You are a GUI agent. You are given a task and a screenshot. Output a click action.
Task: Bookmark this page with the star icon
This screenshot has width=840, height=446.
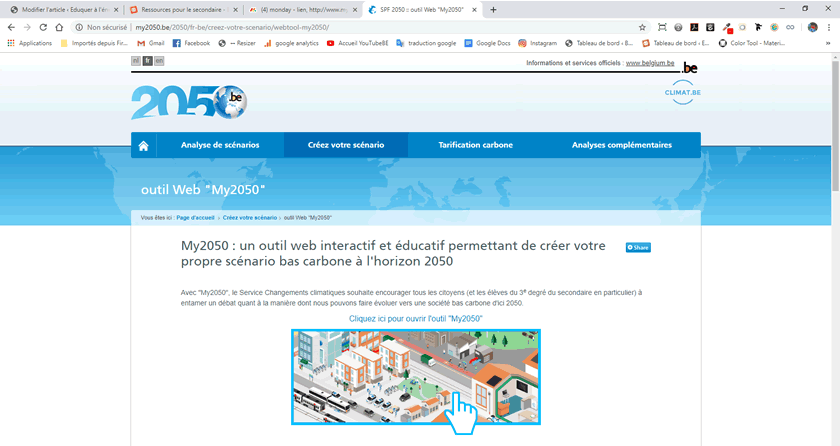[642, 27]
